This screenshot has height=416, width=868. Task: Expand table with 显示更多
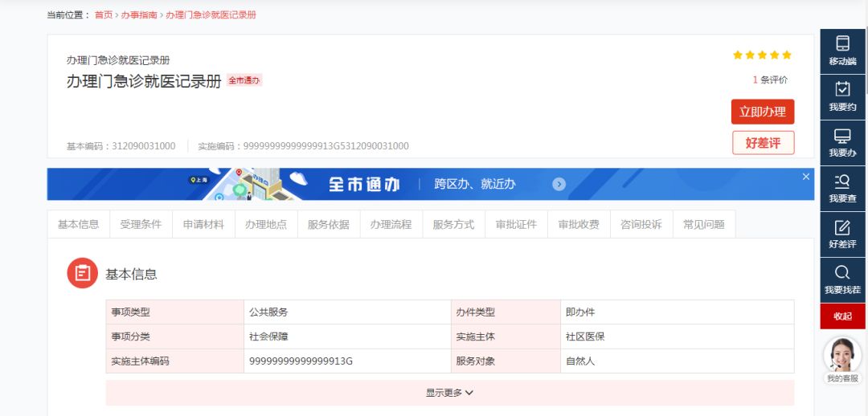[449, 393]
